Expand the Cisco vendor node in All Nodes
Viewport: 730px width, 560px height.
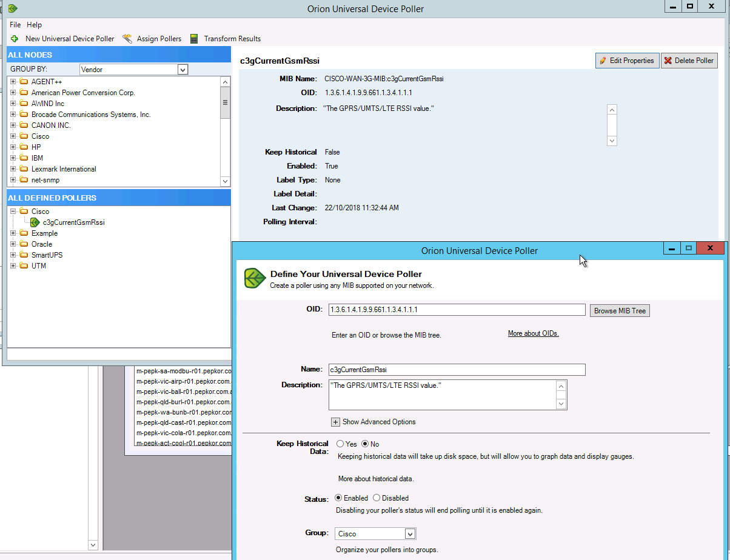(13, 136)
